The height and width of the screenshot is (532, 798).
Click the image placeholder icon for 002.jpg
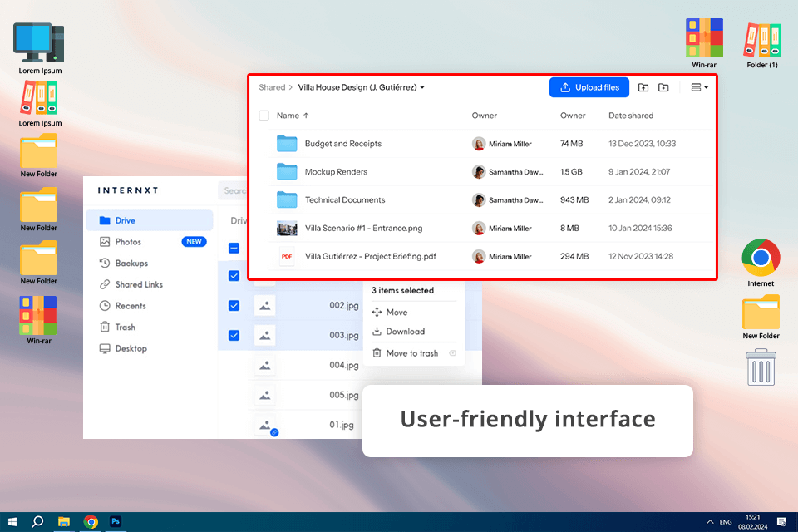click(265, 306)
